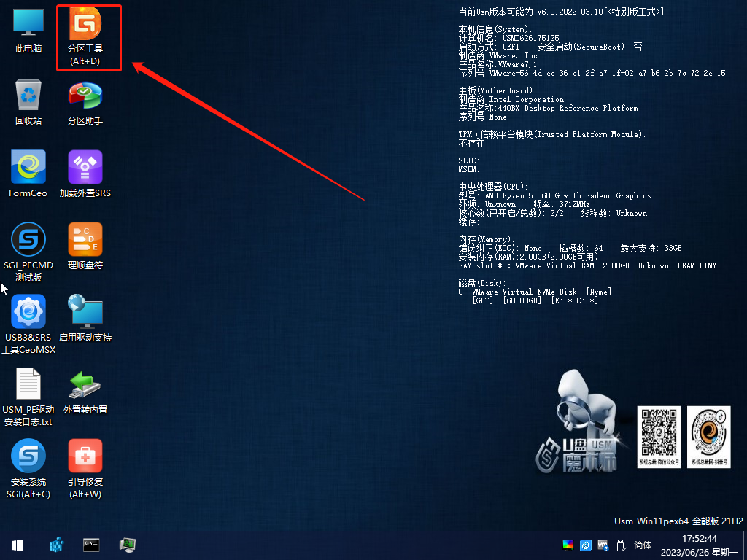This screenshot has height=560, width=747.
Task: Launch the 外置转内置 shortcut
Action: click(x=85, y=392)
